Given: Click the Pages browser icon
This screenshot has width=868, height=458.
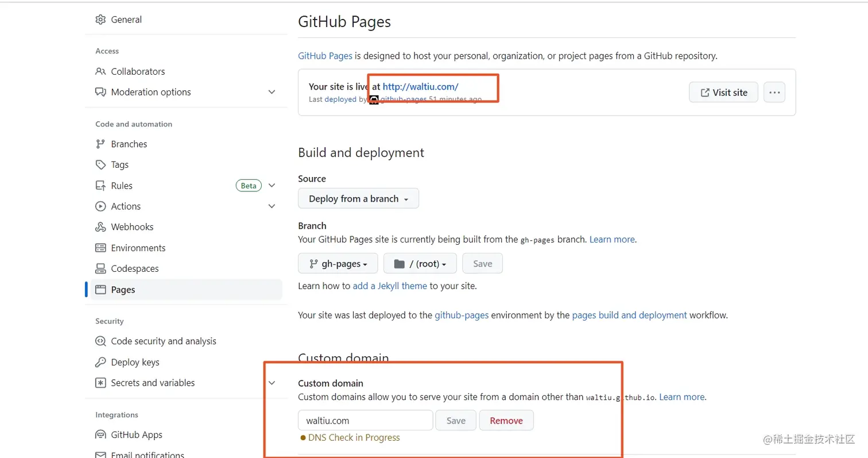Looking at the screenshot, I should (100, 290).
